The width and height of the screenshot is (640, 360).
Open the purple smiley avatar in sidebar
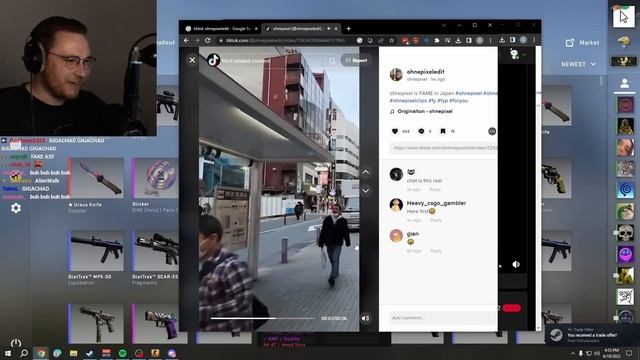[x=625, y=254]
